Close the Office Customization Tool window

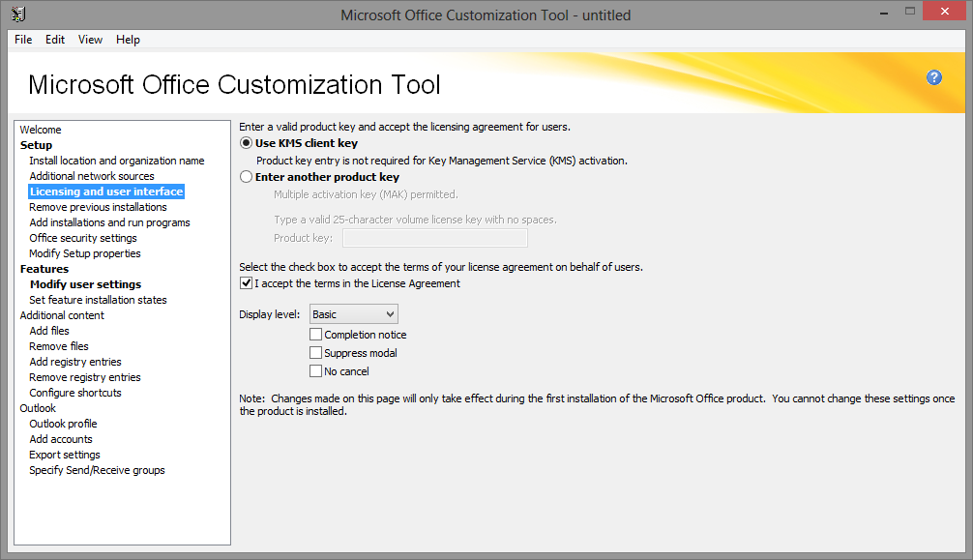coord(944,12)
